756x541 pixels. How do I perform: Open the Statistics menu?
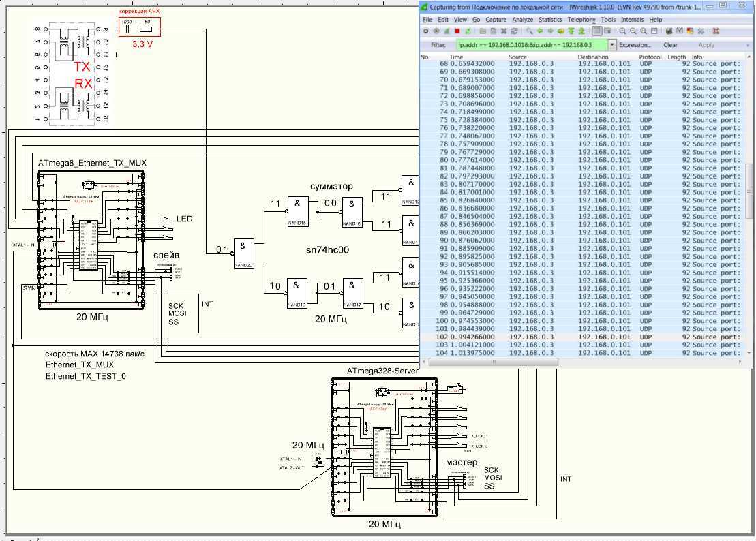click(x=550, y=20)
